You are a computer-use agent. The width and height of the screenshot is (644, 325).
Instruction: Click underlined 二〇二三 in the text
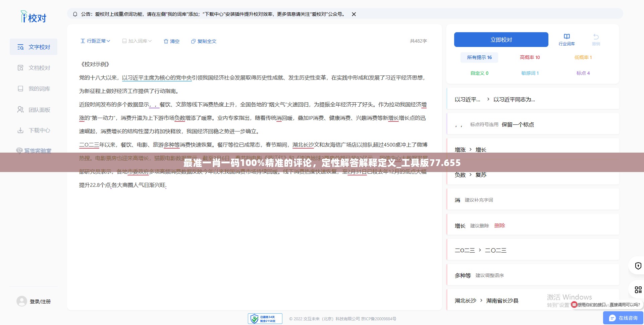pos(89,145)
